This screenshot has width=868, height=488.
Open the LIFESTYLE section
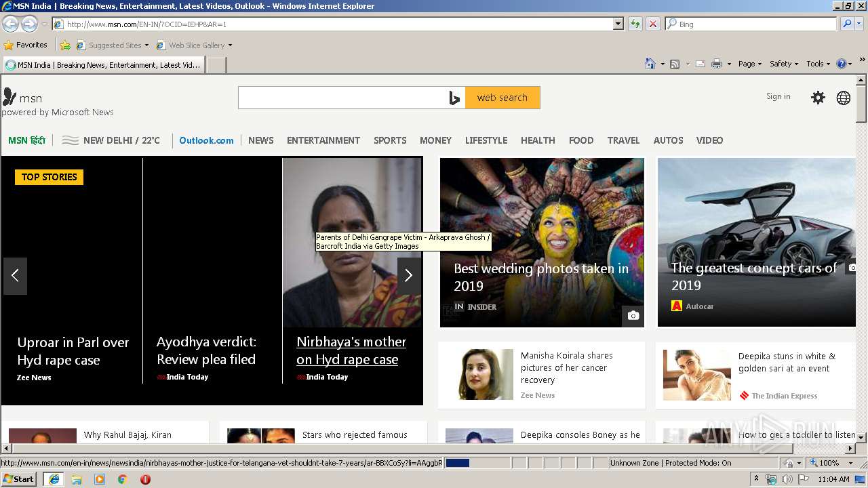tap(486, 140)
